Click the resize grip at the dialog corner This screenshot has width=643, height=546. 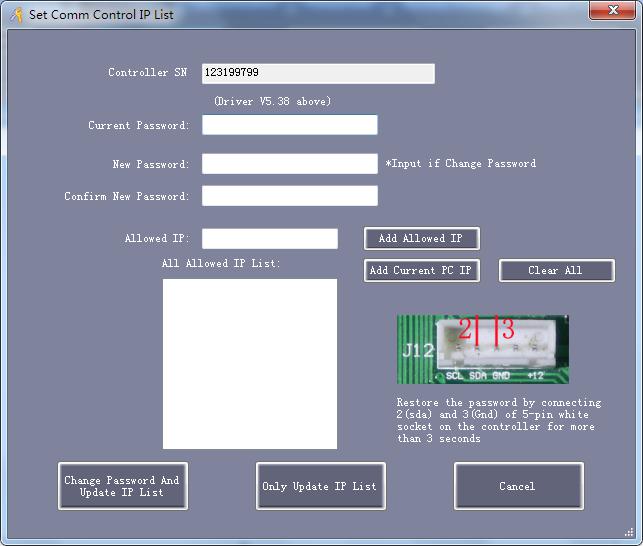pos(629,532)
